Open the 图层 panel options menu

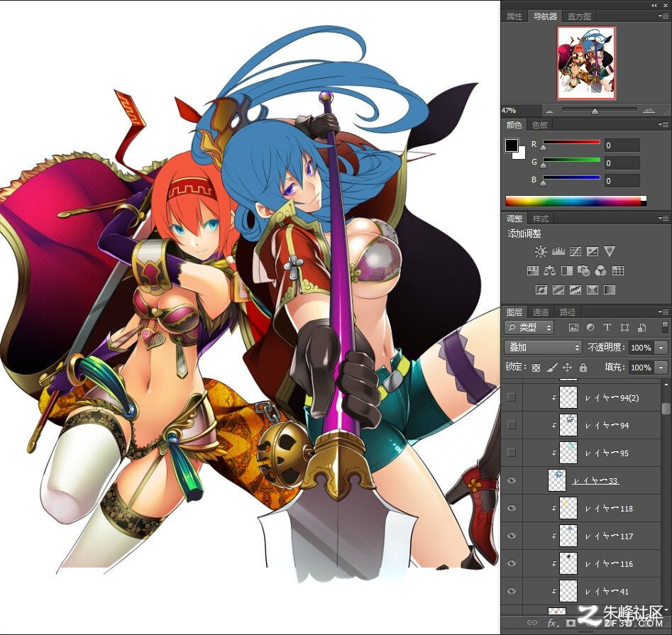click(663, 312)
